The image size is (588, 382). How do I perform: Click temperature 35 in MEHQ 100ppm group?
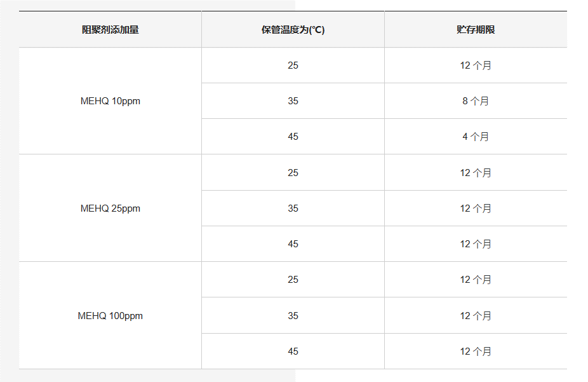[x=293, y=316]
